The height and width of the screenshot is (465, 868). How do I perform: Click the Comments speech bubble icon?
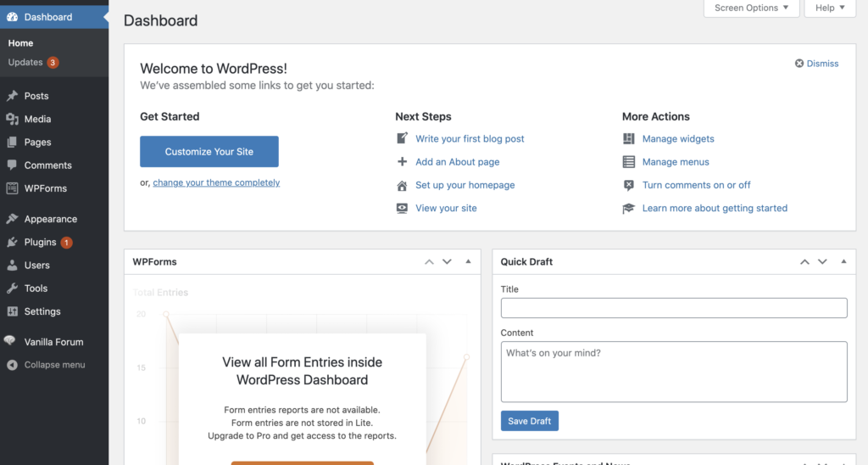12,165
